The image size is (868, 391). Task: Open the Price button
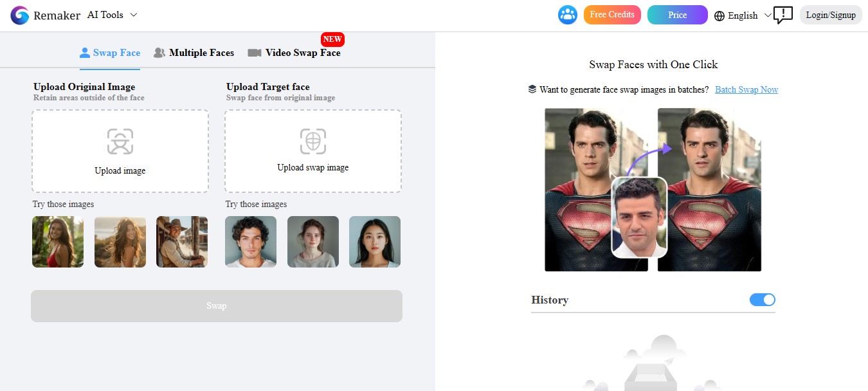click(x=678, y=15)
